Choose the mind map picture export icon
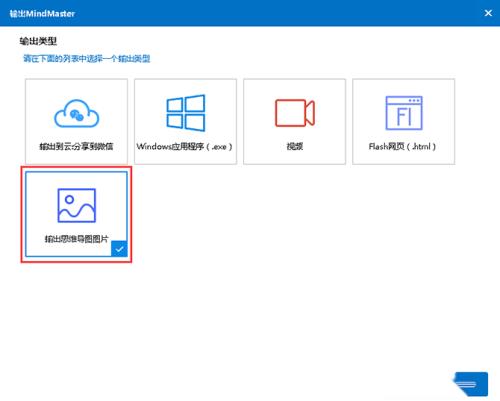 [x=77, y=205]
